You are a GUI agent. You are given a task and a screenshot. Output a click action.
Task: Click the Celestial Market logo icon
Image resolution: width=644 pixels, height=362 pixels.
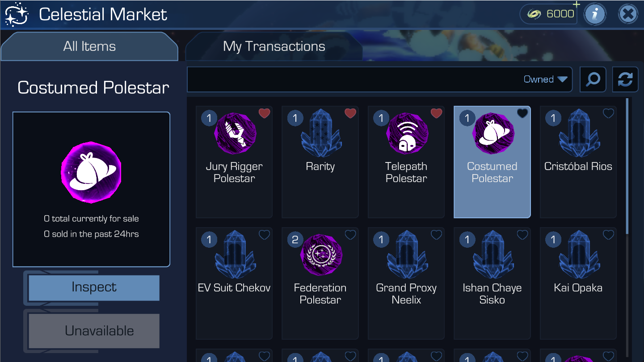pyautogui.click(x=17, y=14)
